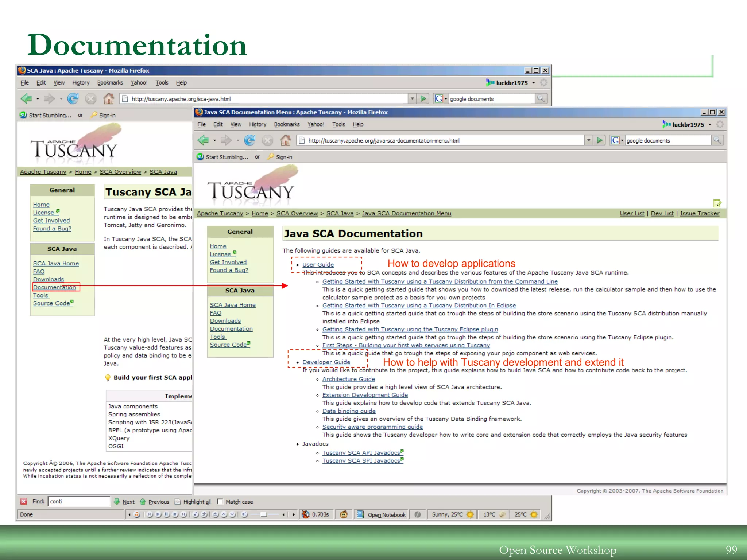Screen dimensions: 747x560
Task: Click Stop icon in Documentation Menu window
Action: 268,140
